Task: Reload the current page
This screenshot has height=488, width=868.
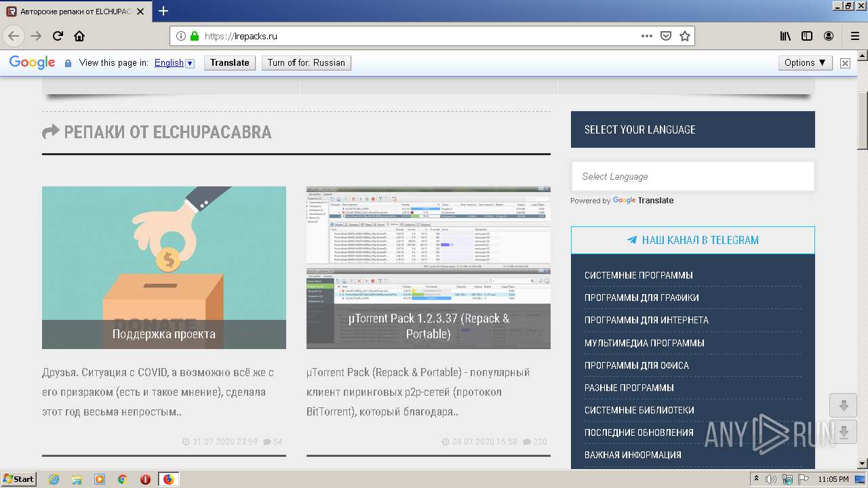Action: click(x=58, y=36)
